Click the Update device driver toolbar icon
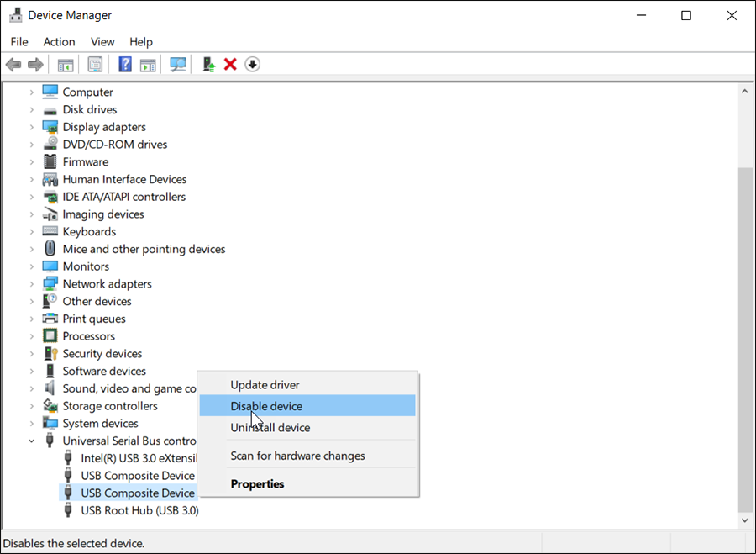 pos(209,64)
